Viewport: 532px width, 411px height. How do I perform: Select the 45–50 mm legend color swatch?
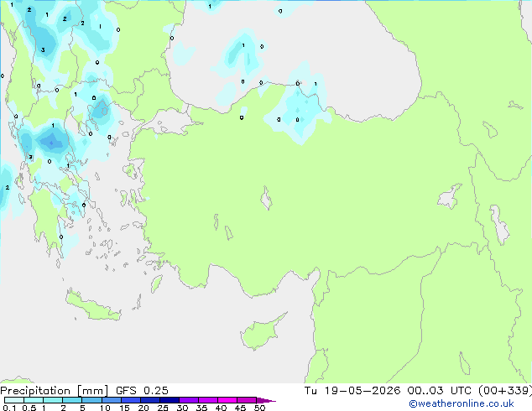click(247, 400)
